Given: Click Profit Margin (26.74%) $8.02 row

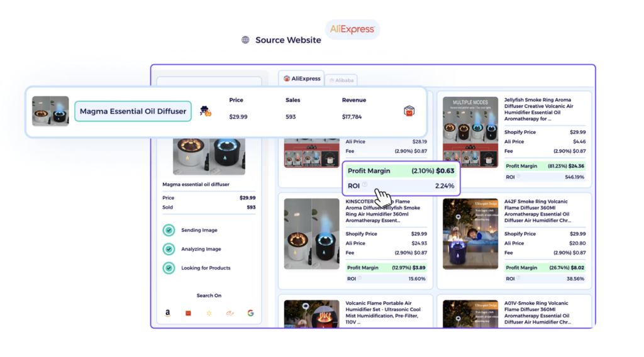Looking at the screenshot, I should tap(545, 268).
